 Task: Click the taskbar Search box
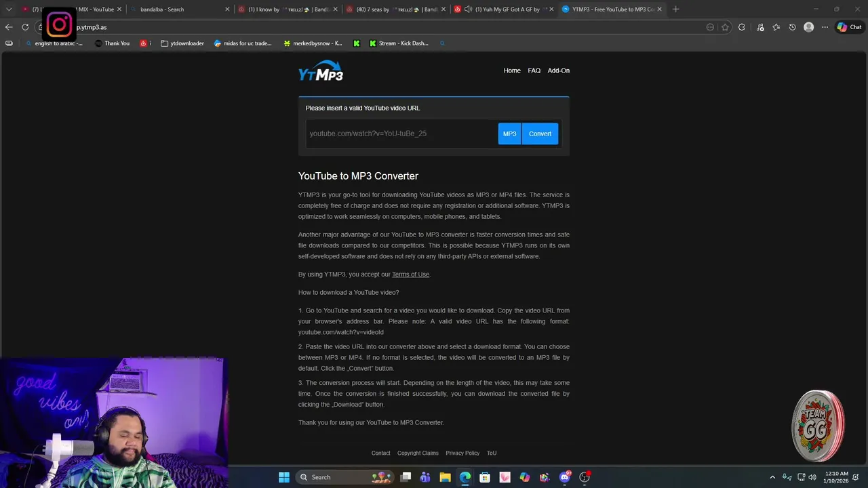point(345,477)
